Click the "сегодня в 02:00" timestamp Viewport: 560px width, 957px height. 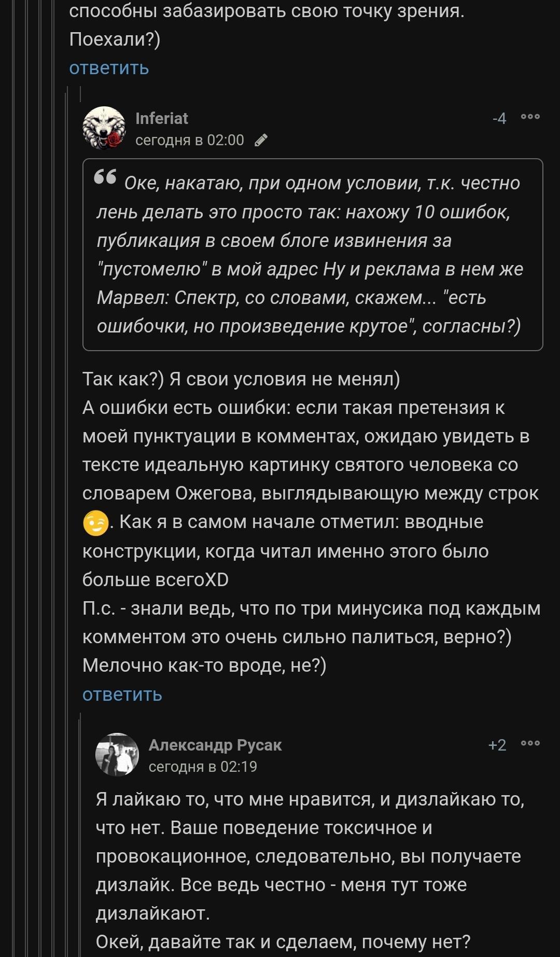[190, 140]
